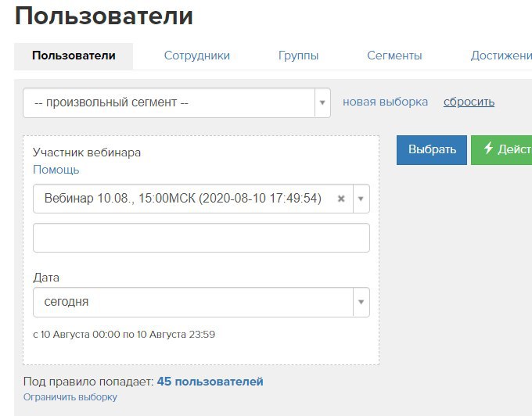Viewport: 532px width, 416px height.
Task: Select the произвольный сегмент combo box
Action: [177, 102]
